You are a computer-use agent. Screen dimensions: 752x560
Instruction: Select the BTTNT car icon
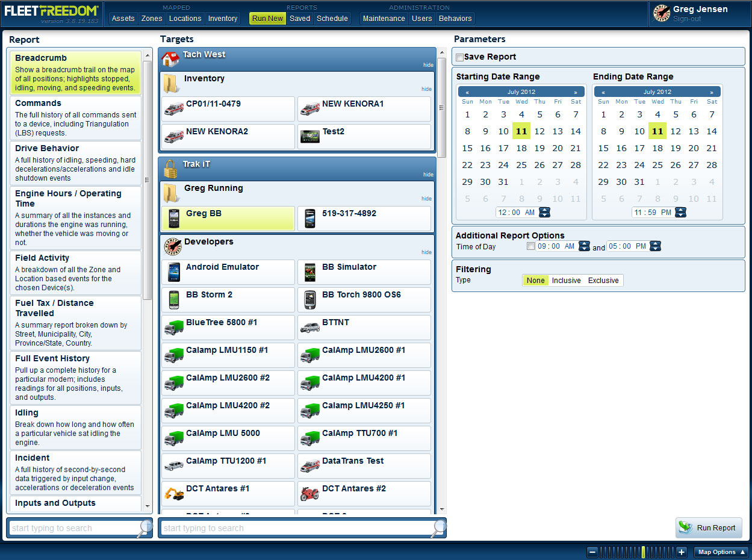pyautogui.click(x=310, y=328)
